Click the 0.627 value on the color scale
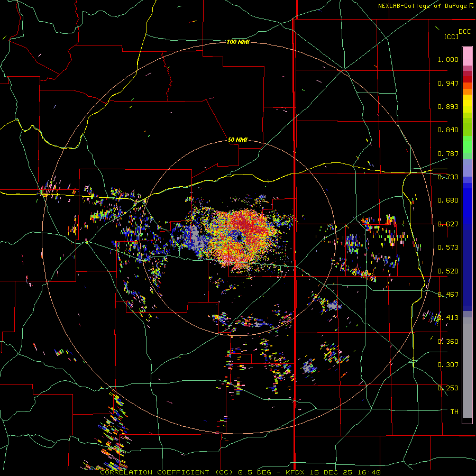The image size is (476, 476). (448, 224)
